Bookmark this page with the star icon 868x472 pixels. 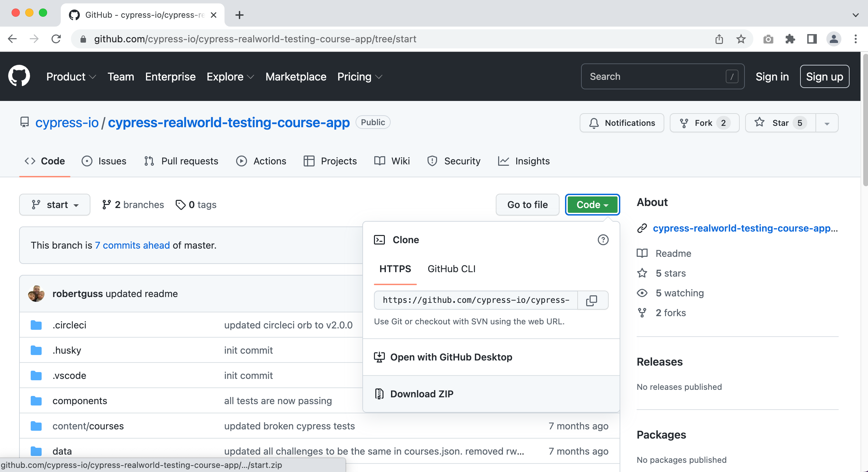pyautogui.click(x=741, y=39)
